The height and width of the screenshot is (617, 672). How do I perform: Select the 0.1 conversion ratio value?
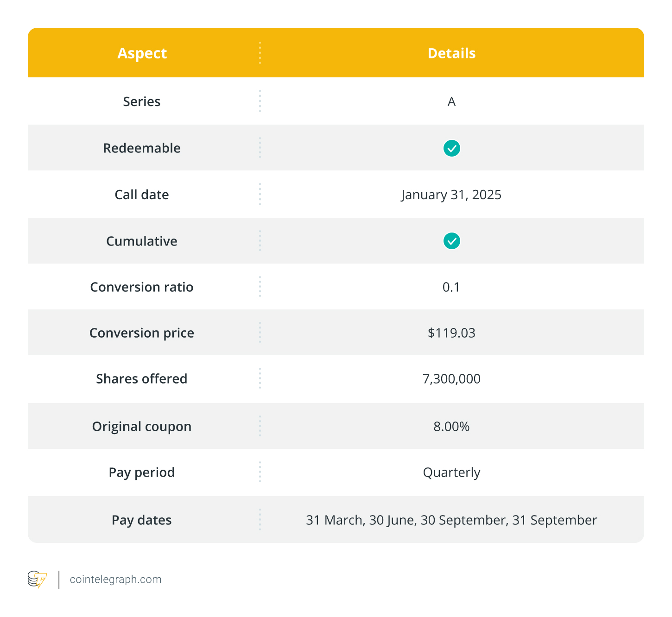tap(451, 287)
